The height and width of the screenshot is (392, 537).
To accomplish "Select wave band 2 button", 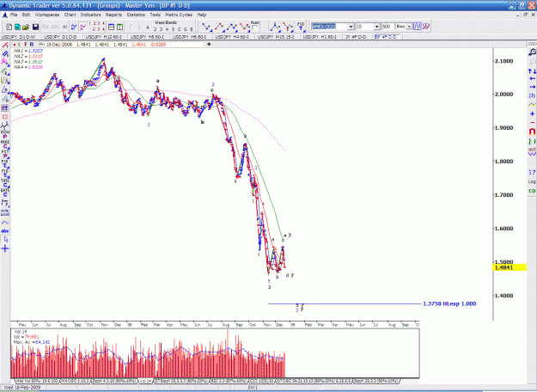I will [x=155, y=29].
